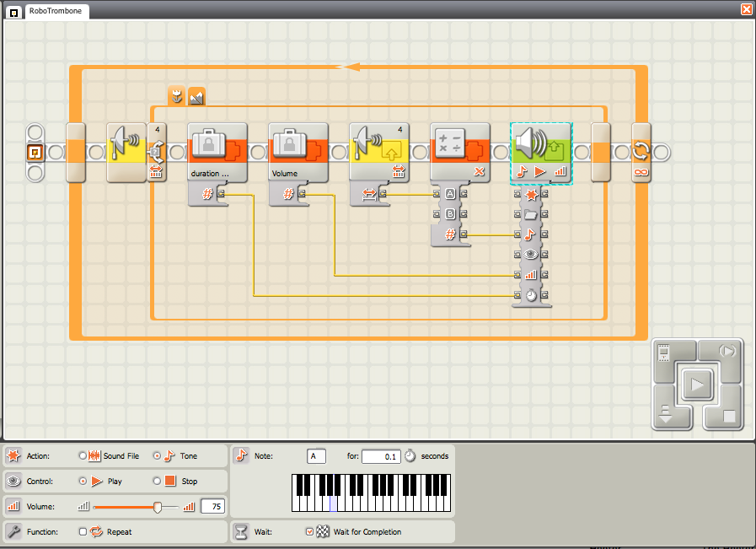Click the Volume slider handle
The image size is (756, 549).
(x=158, y=507)
